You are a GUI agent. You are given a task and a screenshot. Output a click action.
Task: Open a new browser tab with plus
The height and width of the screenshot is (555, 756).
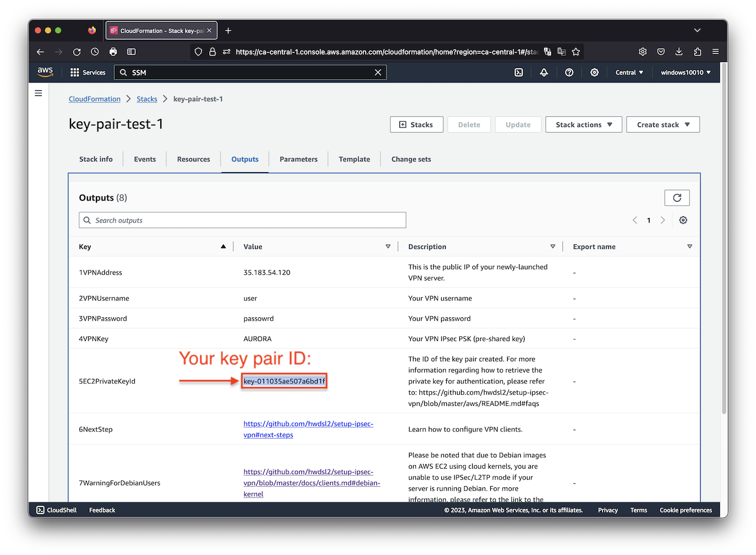(228, 30)
